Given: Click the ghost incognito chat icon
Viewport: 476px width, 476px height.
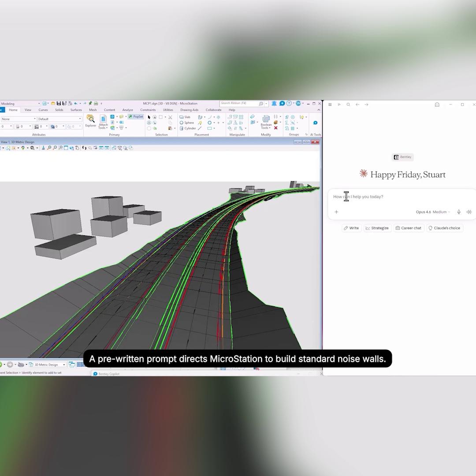Looking at the screenshot, I should coord(437,104).
